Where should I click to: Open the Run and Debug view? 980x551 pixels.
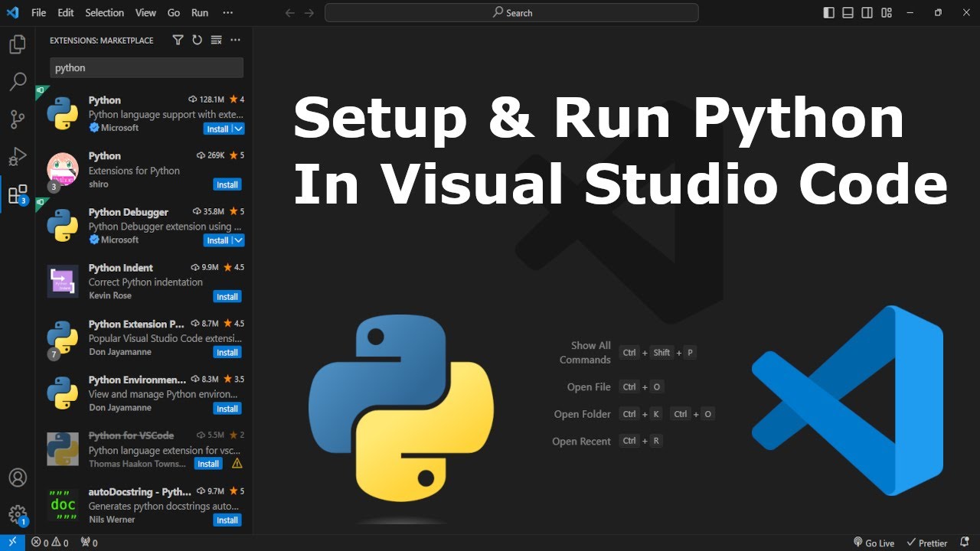[17, 156]
